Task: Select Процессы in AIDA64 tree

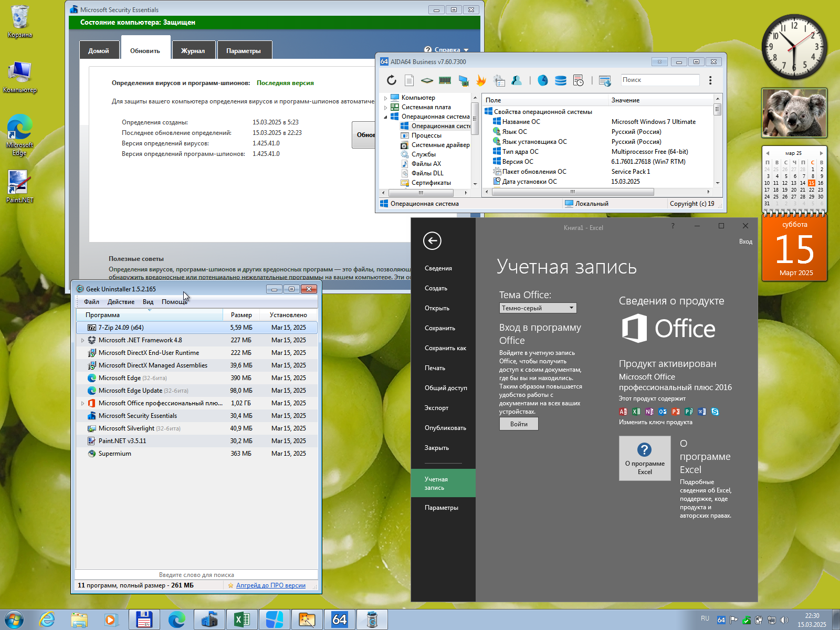Action: click(x=426, y=135)
